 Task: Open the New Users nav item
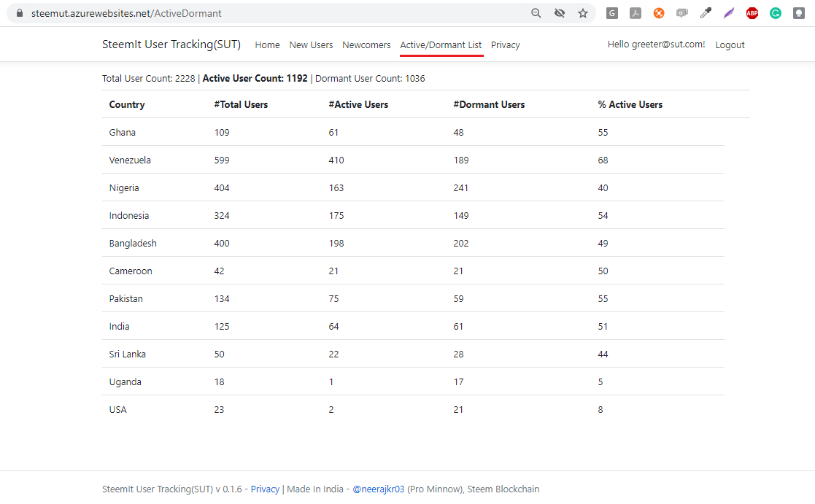click(x=311, y=45)
